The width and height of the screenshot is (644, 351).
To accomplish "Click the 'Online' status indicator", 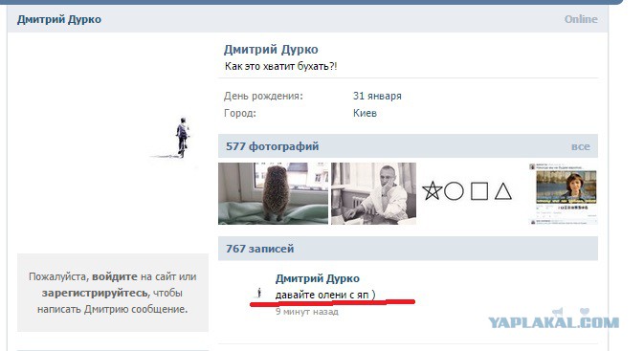I will click(x=581, y=19).
